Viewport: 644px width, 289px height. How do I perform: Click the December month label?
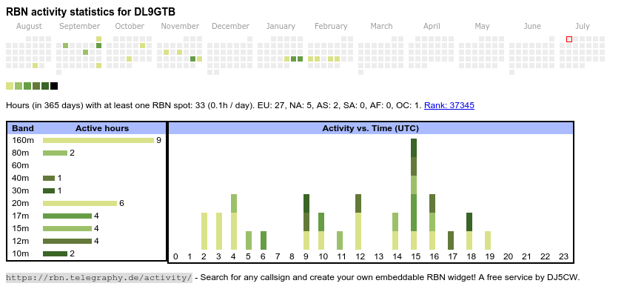pos(230,26)
